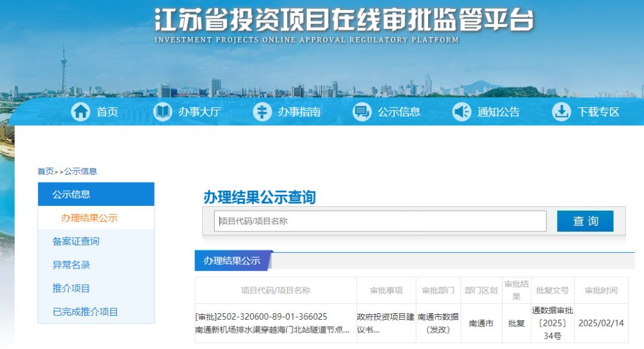This screenshot has width=644, height=349.
Task: Click the 部门区划 column header
Action: point(481,291)
